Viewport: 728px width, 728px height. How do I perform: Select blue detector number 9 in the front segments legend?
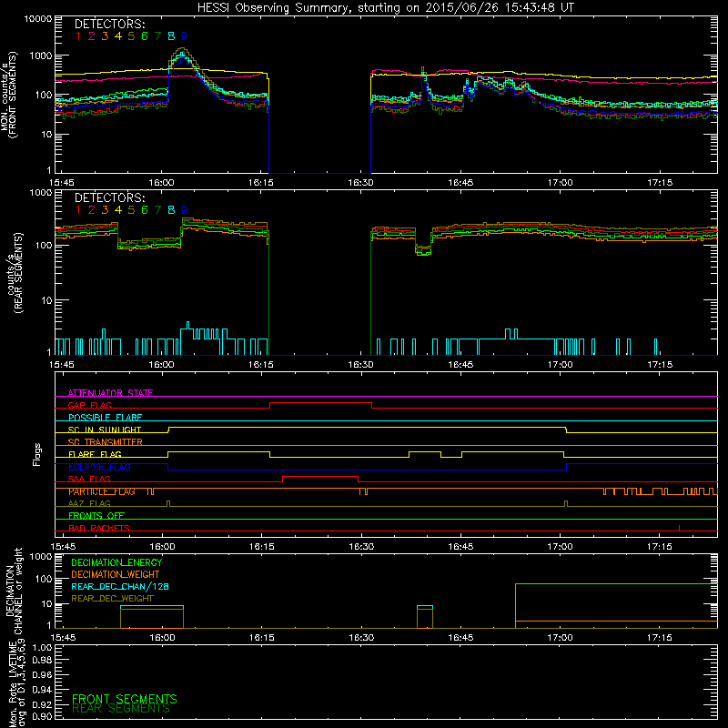pos(185,36)
